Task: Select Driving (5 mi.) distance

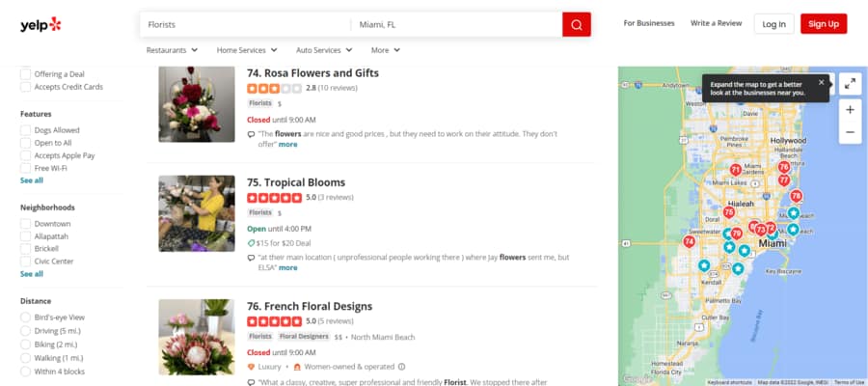Action: (26, 331)
